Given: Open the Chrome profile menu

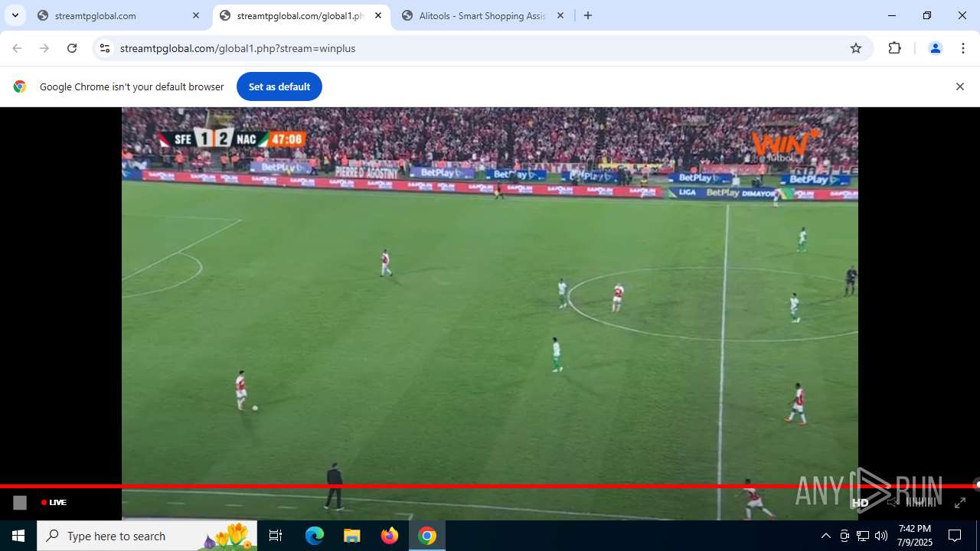Looking at the screenshot, I should point(935,48).
